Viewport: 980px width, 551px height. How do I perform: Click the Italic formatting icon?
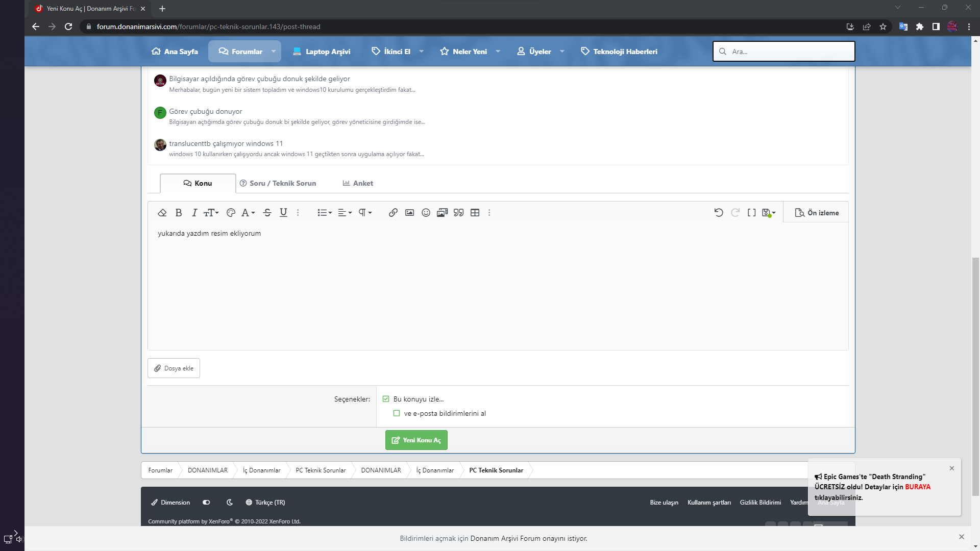coord(194,213)
